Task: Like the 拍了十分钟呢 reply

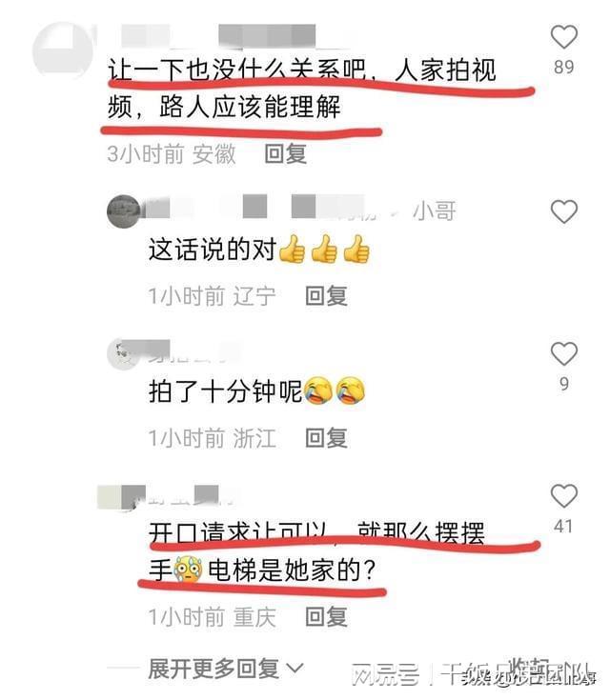Action: coord(564,353)
